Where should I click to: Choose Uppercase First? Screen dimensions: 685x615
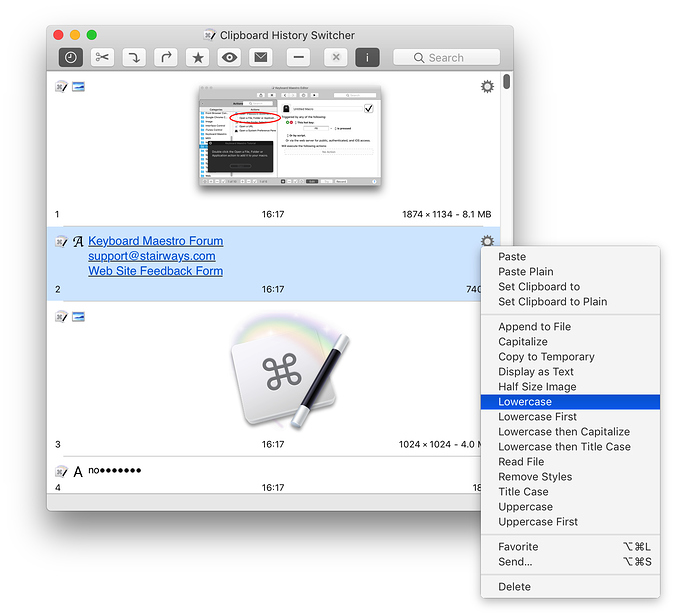pyautogui.click(x=570, y=522)
